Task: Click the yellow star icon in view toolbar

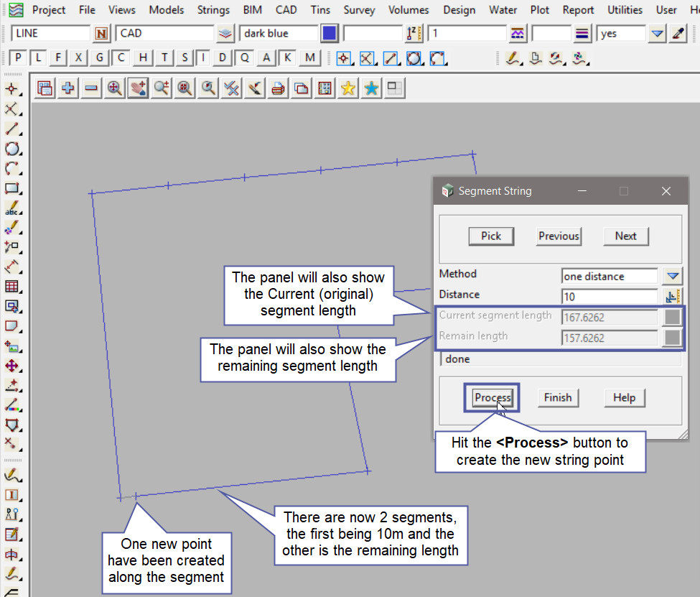Action: coord(348,88)
